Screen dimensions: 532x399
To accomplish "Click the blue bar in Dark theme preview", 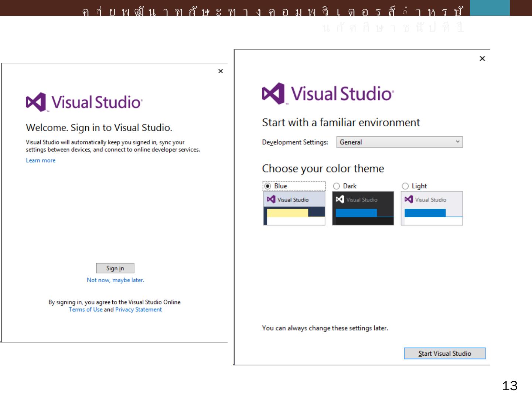I will 356,213.
